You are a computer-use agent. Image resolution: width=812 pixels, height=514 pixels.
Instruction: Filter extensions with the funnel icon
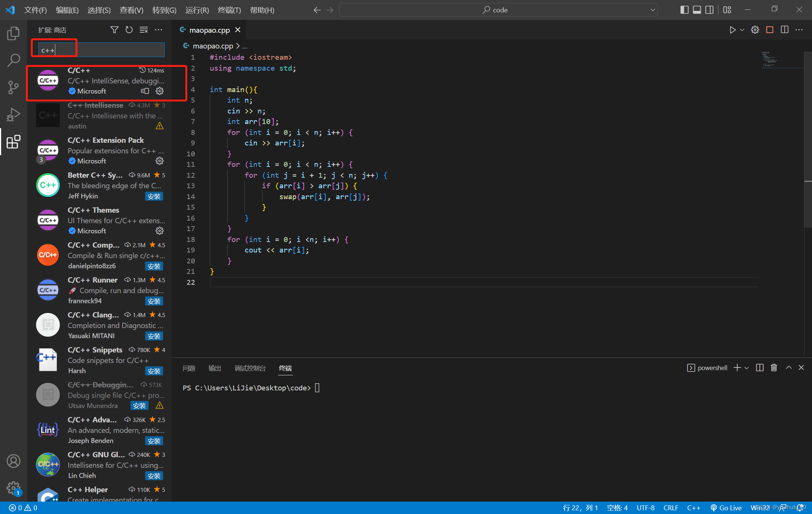point(114,30)
